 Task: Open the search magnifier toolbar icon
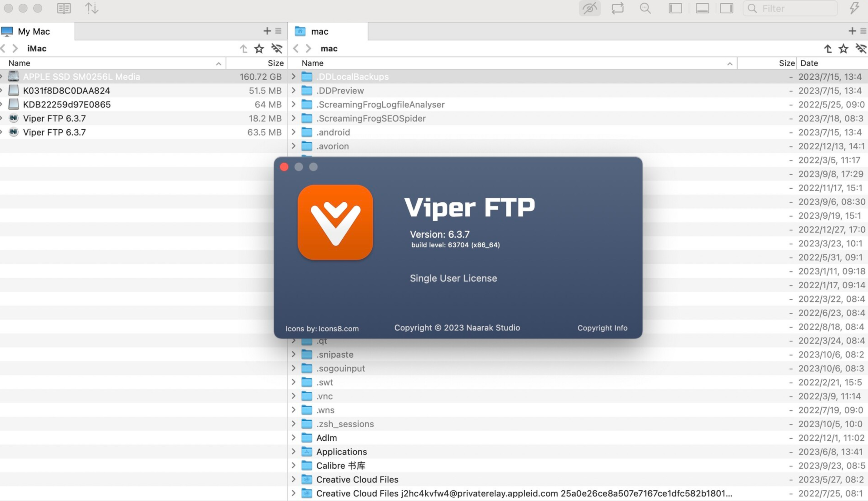[x=645, y=8]
